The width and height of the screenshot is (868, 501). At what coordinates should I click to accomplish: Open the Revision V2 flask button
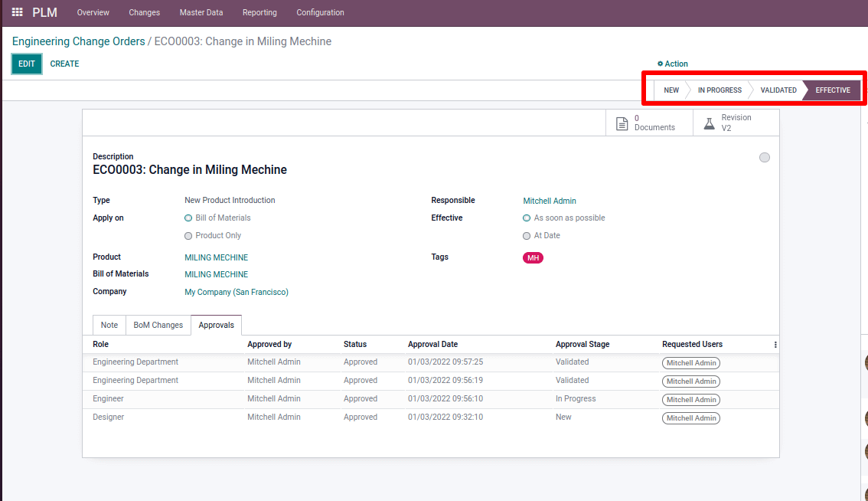point(736,123)
